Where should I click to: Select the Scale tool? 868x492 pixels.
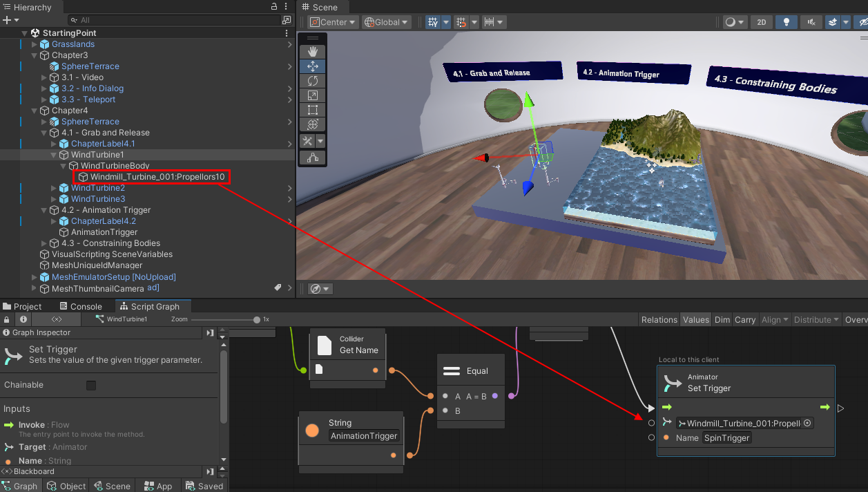tap(312, 95)
